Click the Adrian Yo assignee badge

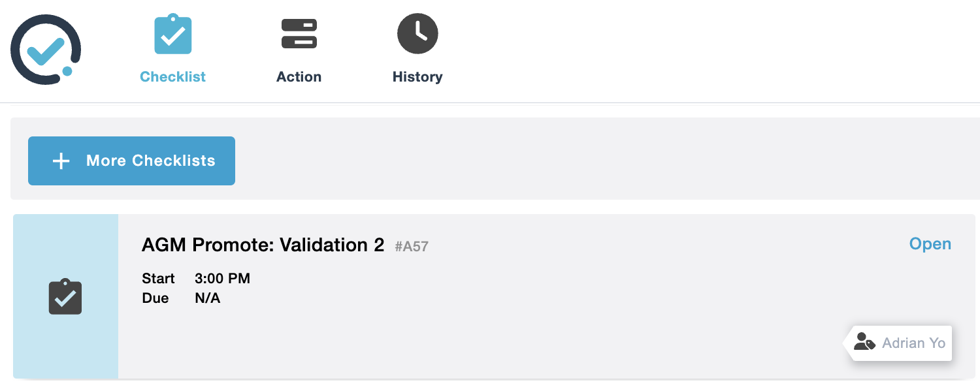[899, 343]
